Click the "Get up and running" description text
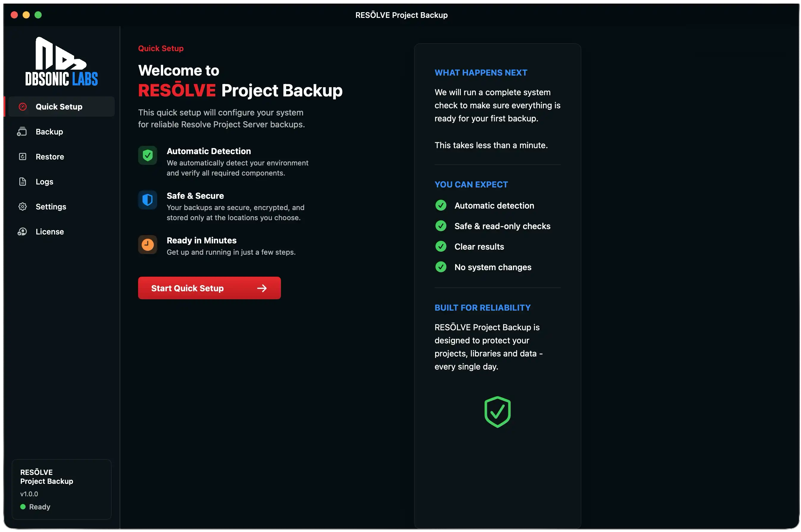This screenshot has height=532, width=801. click(x=231, y=252)
